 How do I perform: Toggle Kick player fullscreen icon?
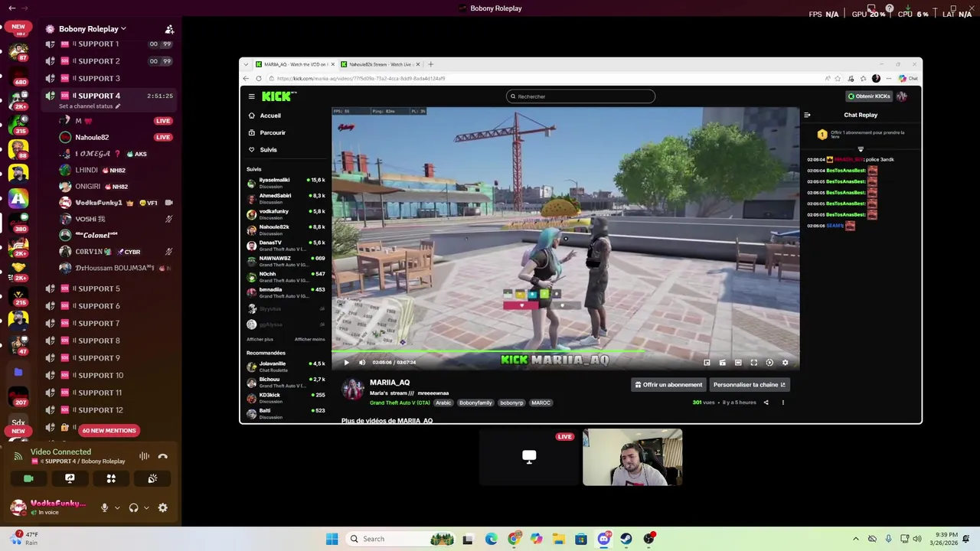[753, 363]
